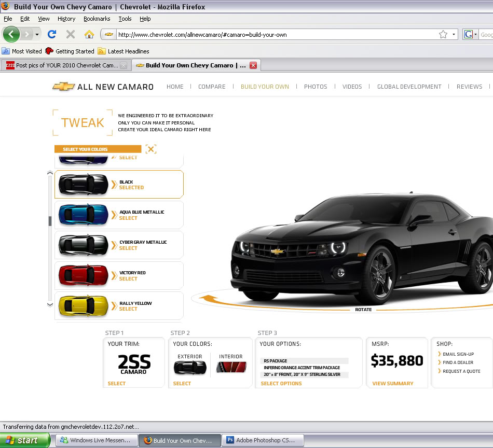Viewport: 493px width, 448px height.
Task: Open the Edit menu
Action: pos(25,19)
